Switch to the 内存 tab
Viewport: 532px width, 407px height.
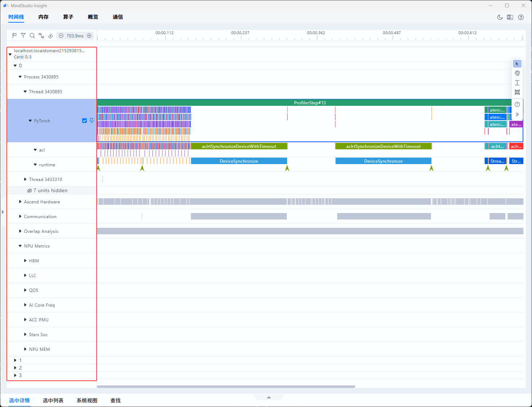43,17
